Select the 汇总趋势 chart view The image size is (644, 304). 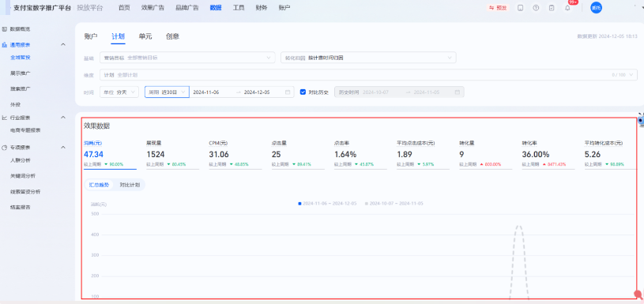tap(99, 185)
